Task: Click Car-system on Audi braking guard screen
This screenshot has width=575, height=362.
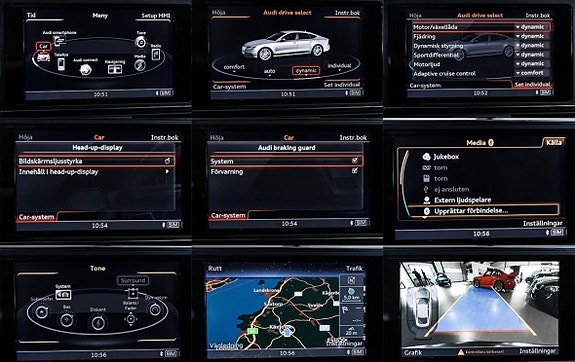Action: pyautogui.click(x=228, y=215)
